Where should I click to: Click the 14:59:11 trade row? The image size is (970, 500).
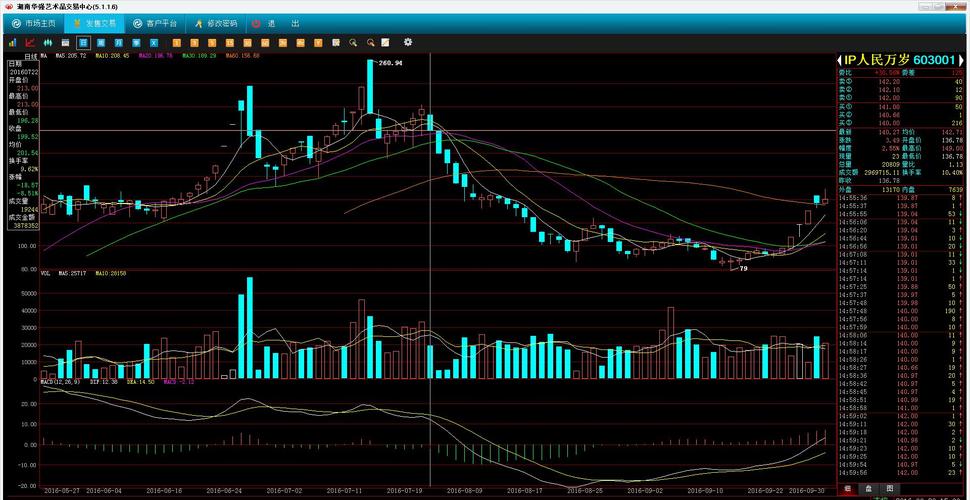pyautogui.click(x=901, y=424)
